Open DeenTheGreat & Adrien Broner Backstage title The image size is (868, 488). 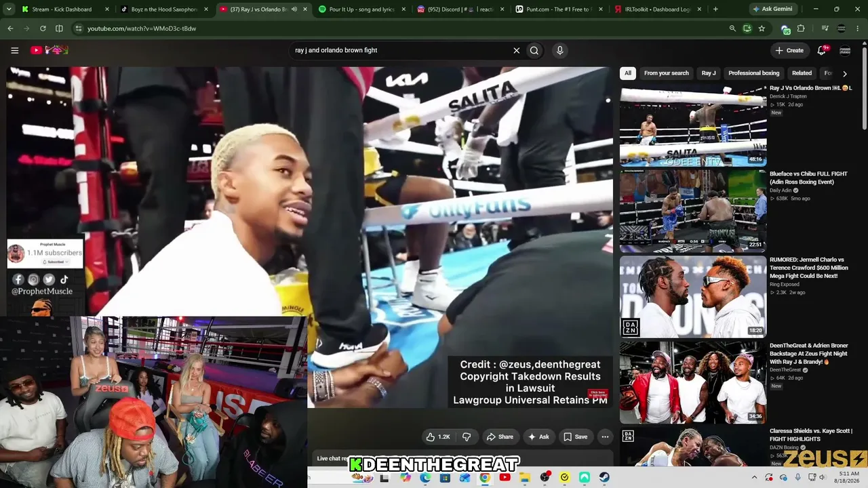pyautogui.click(x=809, y=354)
